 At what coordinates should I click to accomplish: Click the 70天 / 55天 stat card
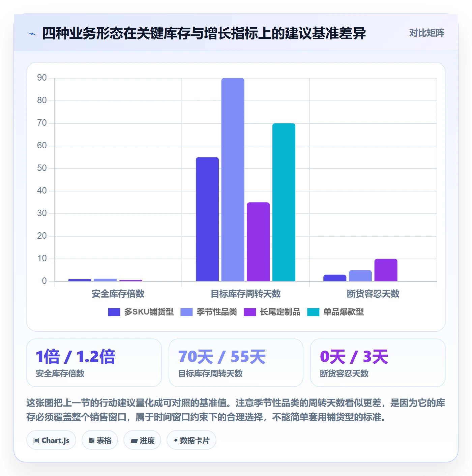tap(236, 363)
